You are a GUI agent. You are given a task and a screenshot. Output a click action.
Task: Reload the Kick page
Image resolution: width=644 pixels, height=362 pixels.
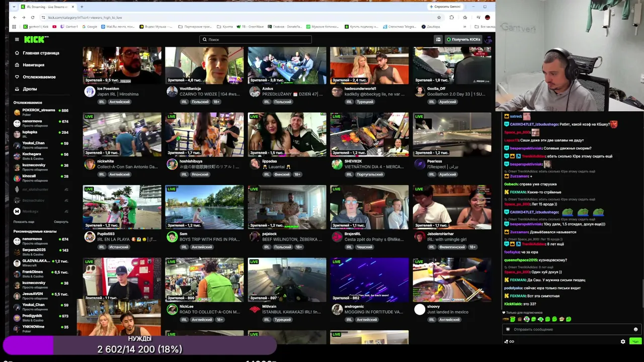(33, 18)
